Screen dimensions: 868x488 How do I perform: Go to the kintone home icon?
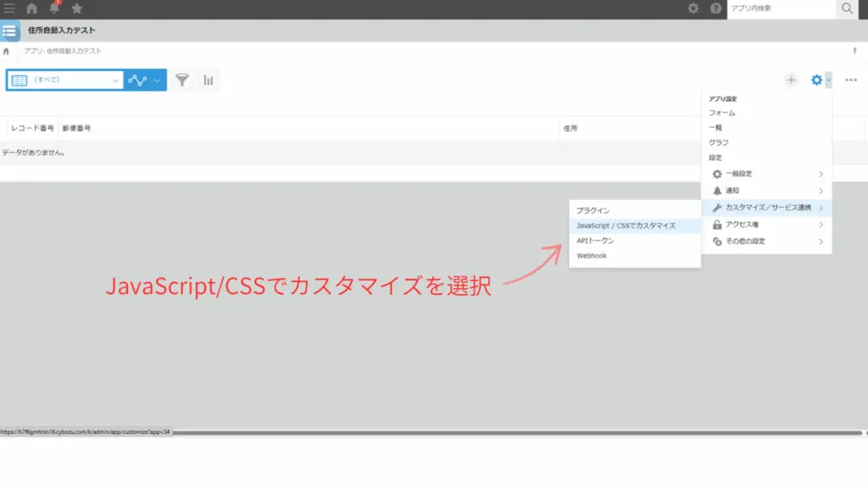click(x=31, y=8)
